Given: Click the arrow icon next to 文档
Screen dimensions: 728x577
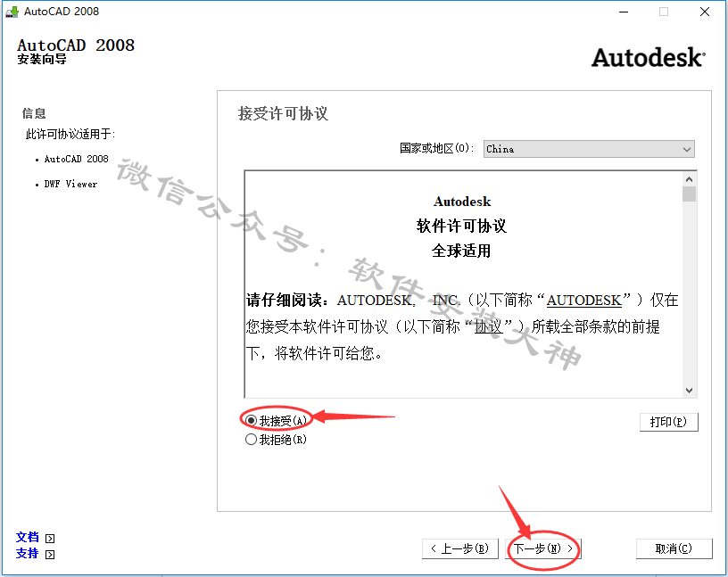Looking at the screenshot, I should 50,539.
